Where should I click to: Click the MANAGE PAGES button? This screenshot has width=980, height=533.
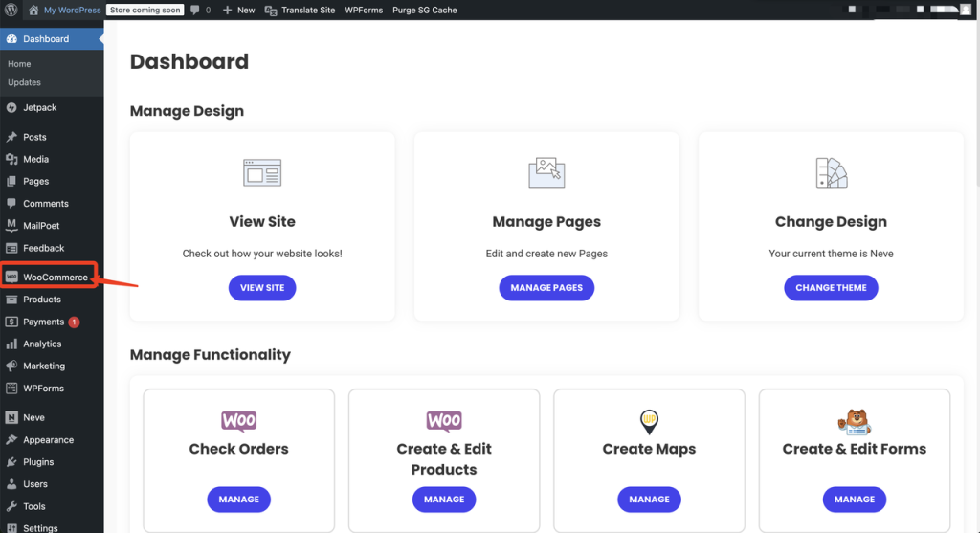click(546, 288)
